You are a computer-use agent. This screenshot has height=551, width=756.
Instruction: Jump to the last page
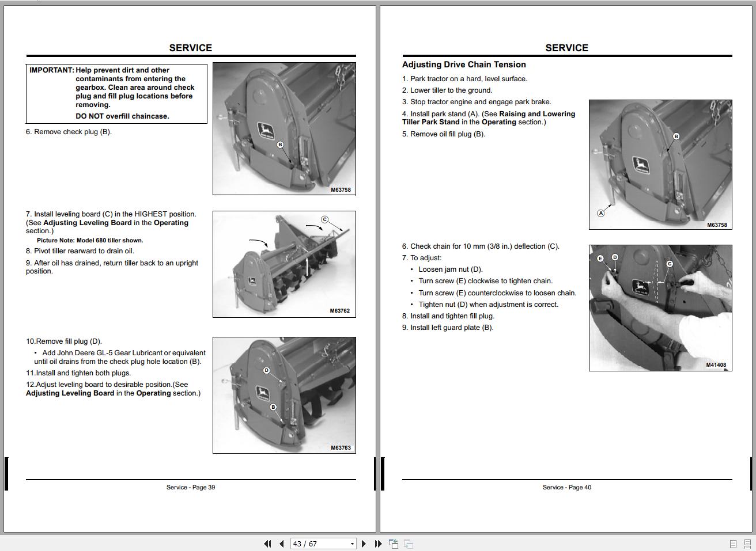coord(378,544)
